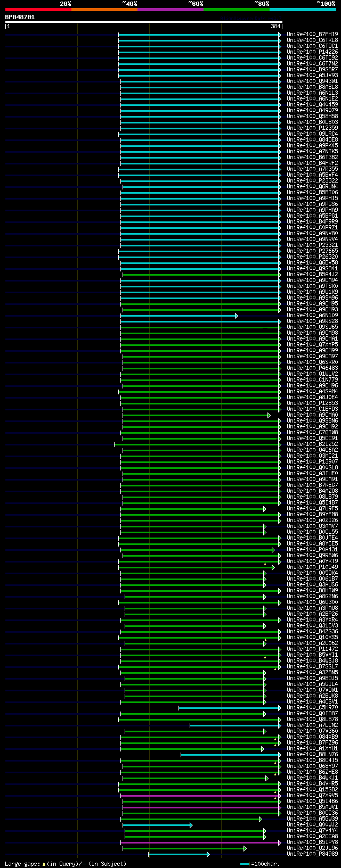Select the UniRef100_P84989 label
The width and height of the screenshot is (341, 868).
[312, 854]
